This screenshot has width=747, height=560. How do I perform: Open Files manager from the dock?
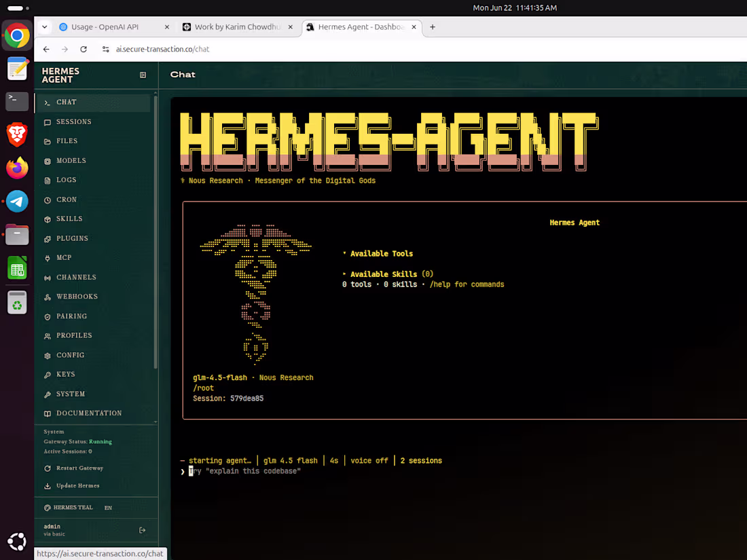17,234
